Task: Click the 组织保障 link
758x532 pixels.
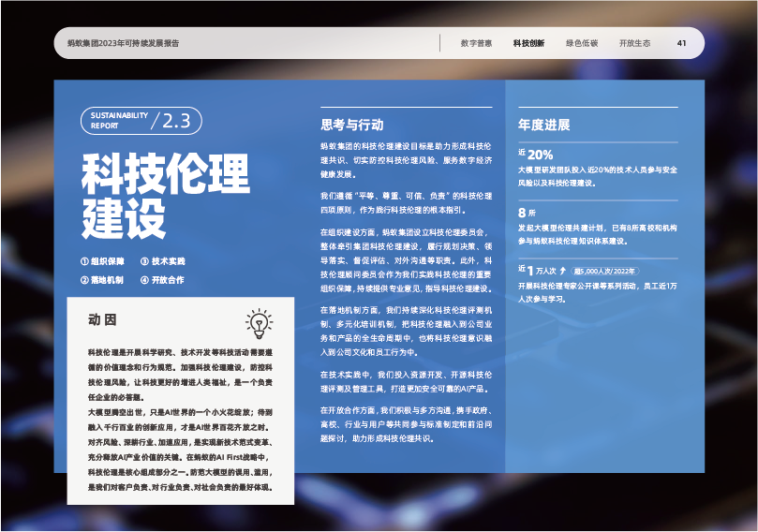Action: pyautogui.click(x=108, y=261)
